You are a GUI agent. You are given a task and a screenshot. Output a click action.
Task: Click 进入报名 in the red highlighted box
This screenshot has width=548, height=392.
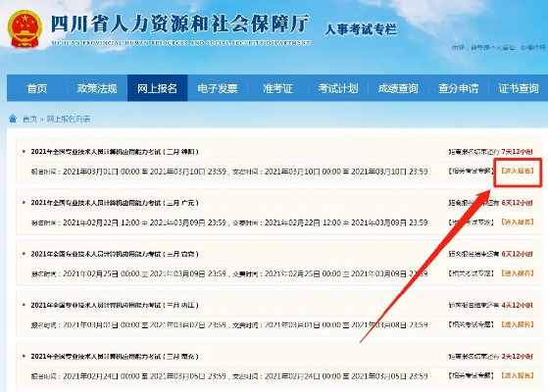[518, 171]
